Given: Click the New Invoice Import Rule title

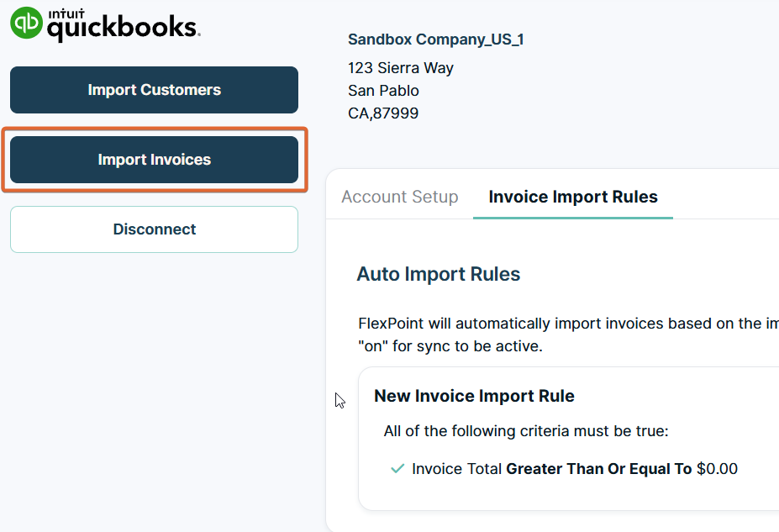Looking at the screenshot, I should point(474,396).
